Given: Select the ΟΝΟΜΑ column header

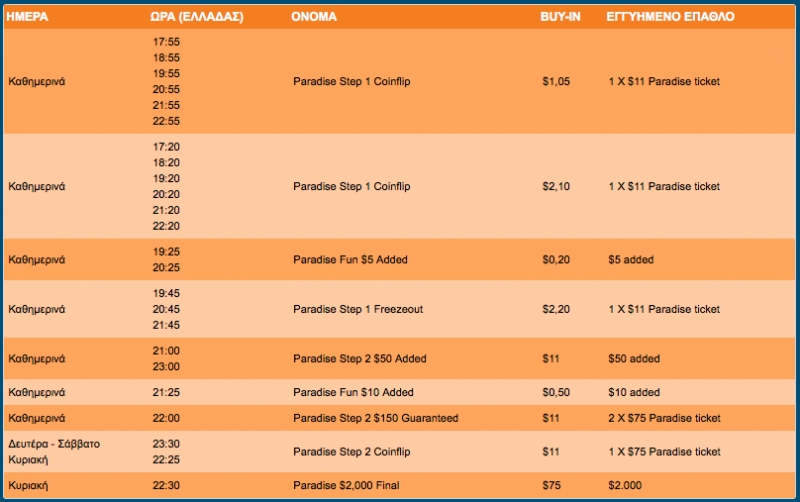Looking at the screenshot, I should tap(314, 17).
